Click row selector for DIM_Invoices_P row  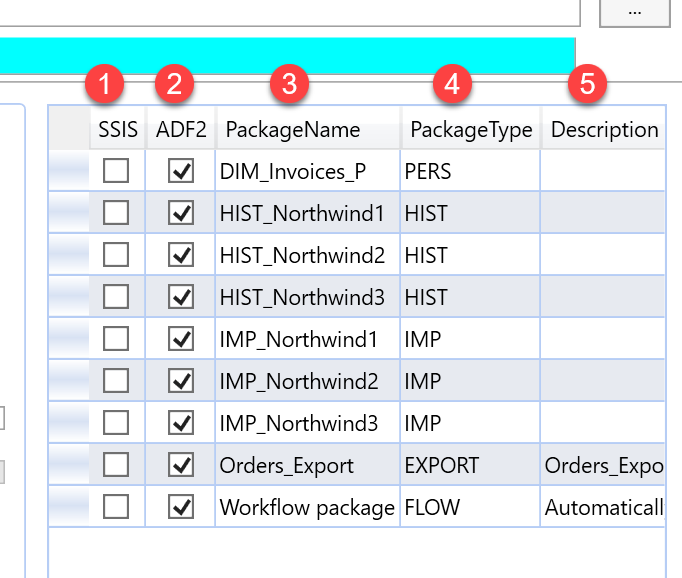[x=69, y=170]
